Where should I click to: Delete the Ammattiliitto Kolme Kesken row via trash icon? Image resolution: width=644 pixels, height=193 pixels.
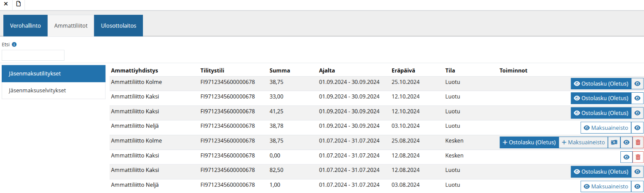(x=638, y=142)
